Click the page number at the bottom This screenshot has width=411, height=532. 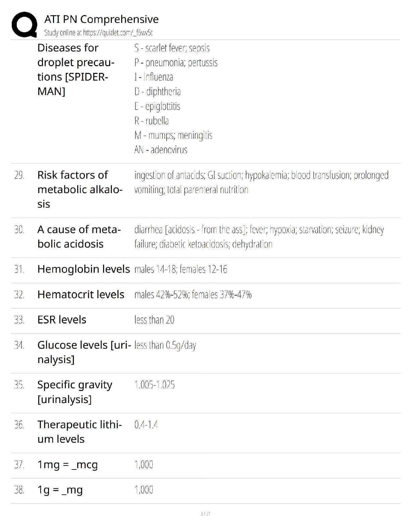pos(205,514)
